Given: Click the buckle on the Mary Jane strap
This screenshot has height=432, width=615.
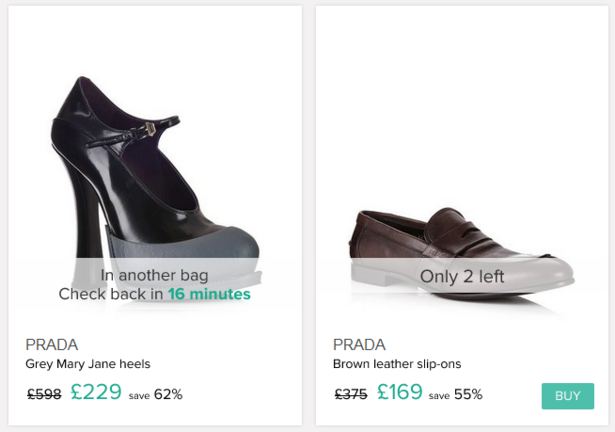Looking at the screenshot, I should (150, 128).
